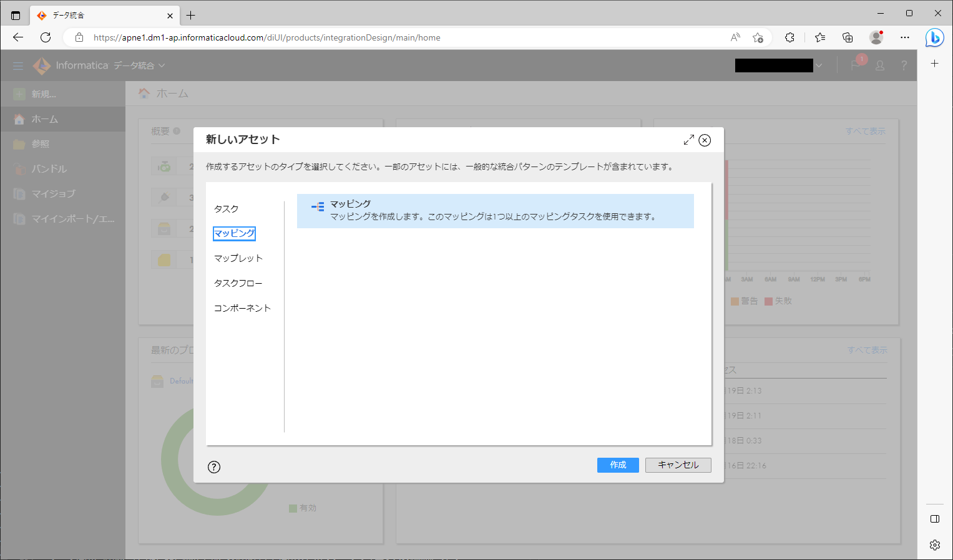Expand the dialog with the diagonal arrows
This screenshot has width=953, height=560.
(688, 140)
